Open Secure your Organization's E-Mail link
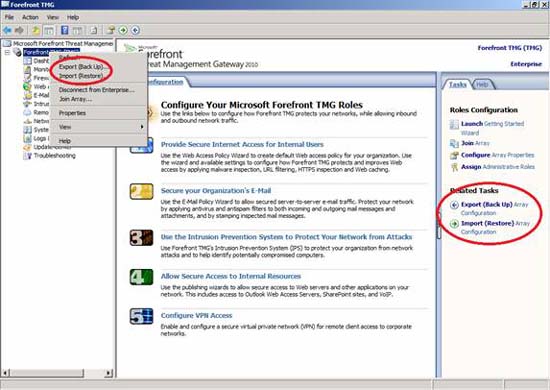Image resolution: width=550 pixels, height=390 pixels. (216, 191)
